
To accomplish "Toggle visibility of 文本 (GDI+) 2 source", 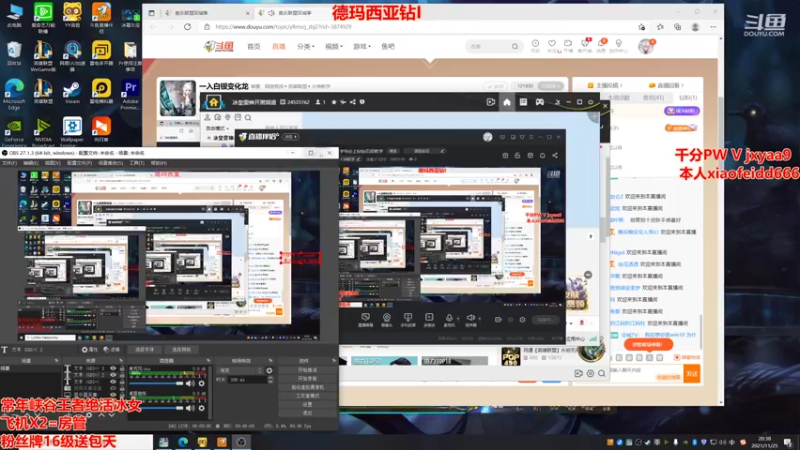I will (113, 375).
